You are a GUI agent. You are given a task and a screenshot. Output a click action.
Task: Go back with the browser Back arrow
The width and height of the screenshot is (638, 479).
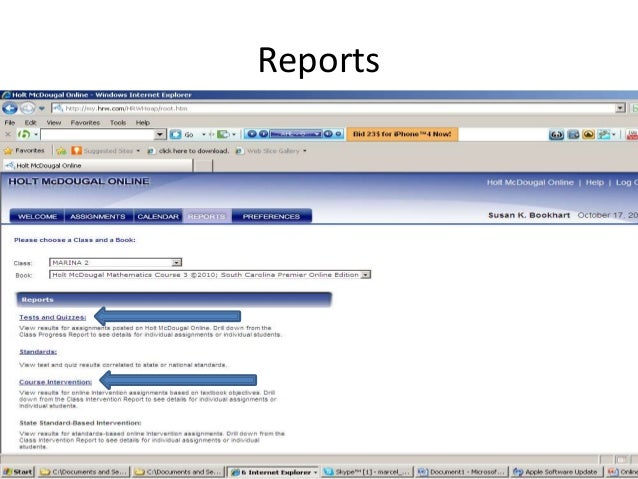pos(10,108)
